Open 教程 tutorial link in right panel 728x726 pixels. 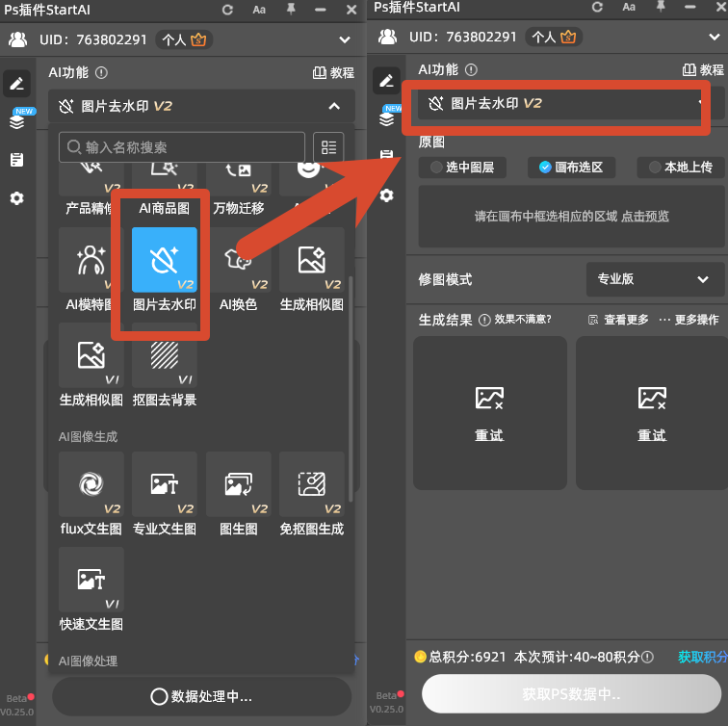point(703,70)
